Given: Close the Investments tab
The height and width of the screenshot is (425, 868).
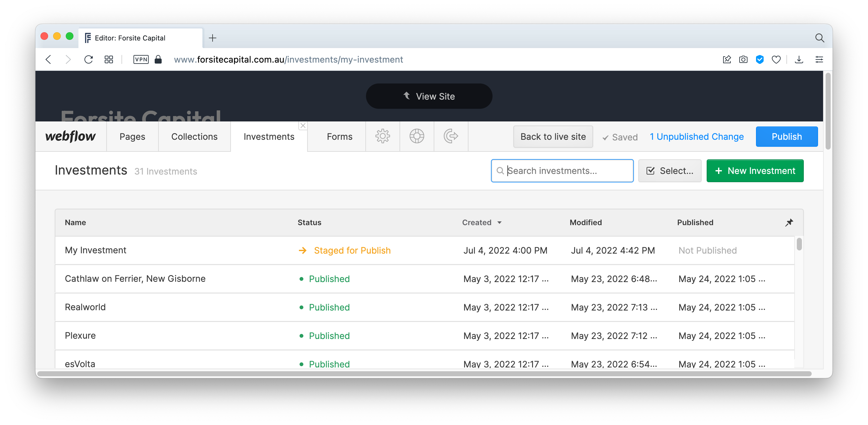Looking at the screenshot, I should pyautogui.click(x=303, y=126).
